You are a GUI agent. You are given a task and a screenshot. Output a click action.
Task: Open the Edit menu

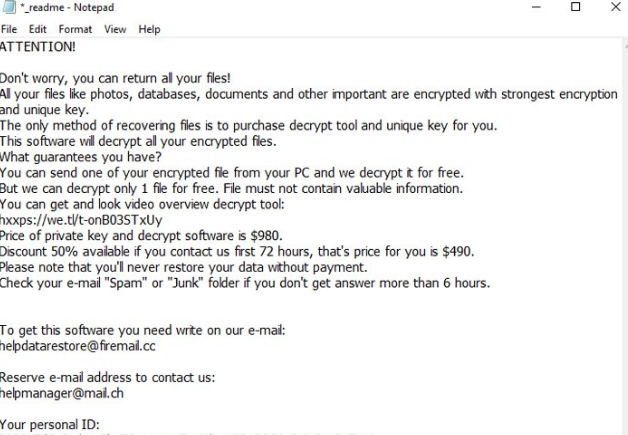(x=40, y=30)
